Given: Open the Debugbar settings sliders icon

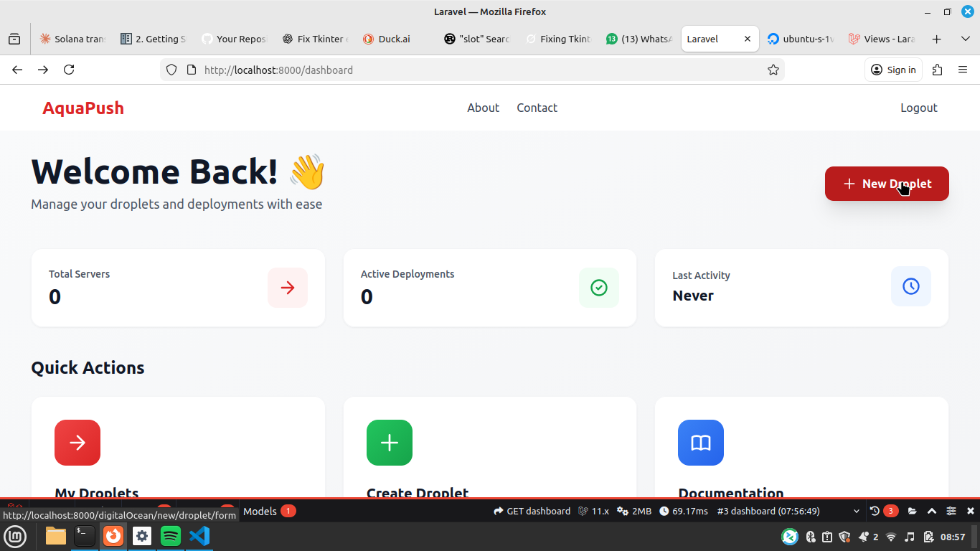Looking at the screenshot, I should 951,511.
